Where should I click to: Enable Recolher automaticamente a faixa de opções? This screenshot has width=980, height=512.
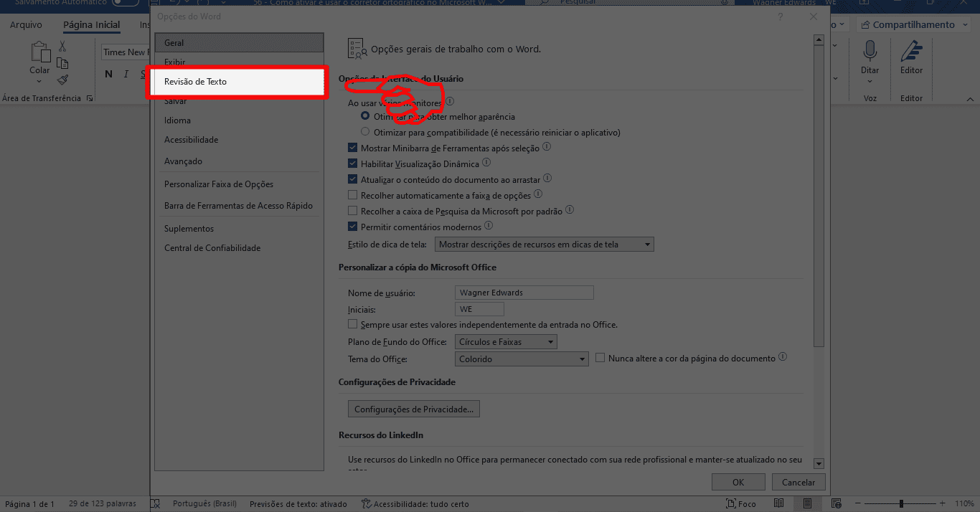(x=352, y=195)
